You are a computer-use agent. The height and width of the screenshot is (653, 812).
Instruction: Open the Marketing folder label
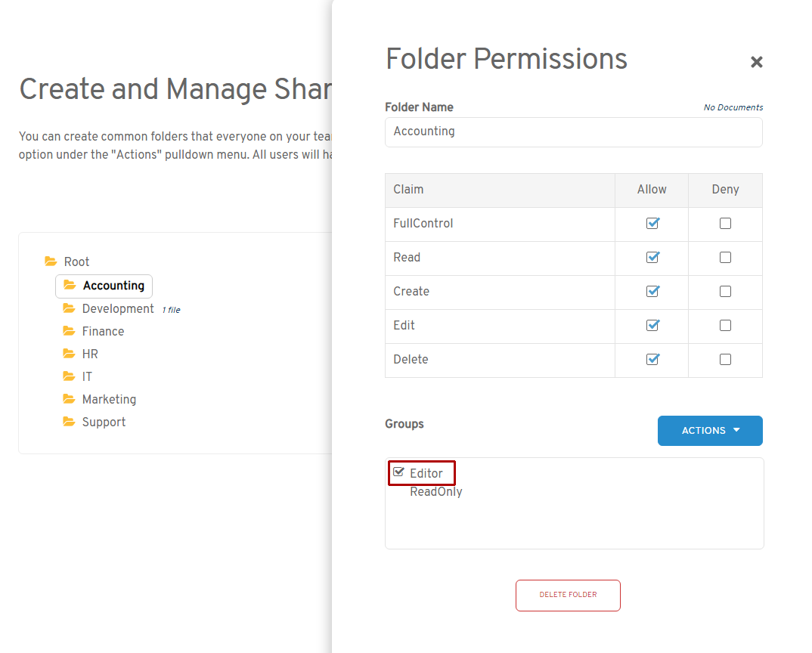point(109,399)
